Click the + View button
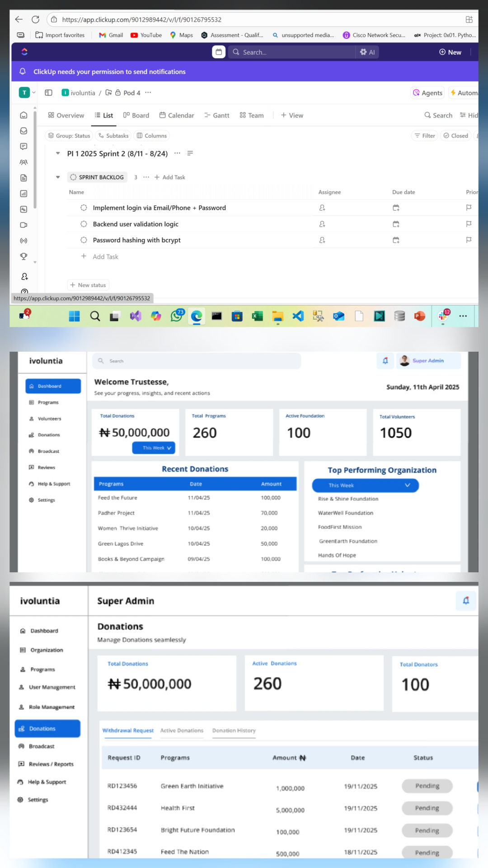This screenshot has width=488, height=868. pos(292,115)
